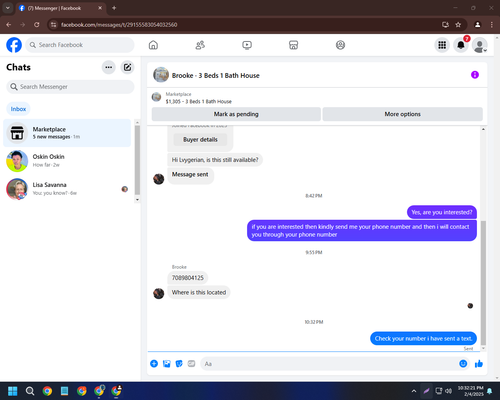Click 'Hi Lvygerian, is this still available?' message
Image resolution: width=500 pixels, height=400 pixels.
pos(215,160)
